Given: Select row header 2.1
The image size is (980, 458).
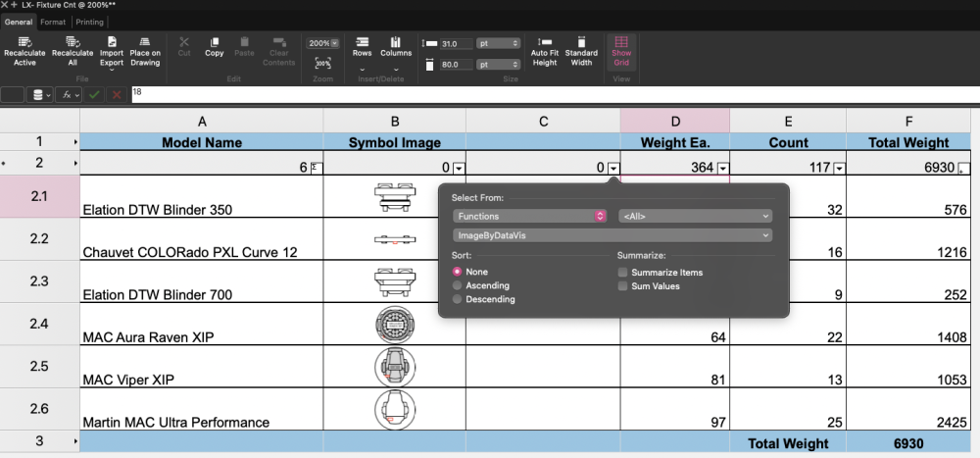Looking at the screenshot, I should click(40, 196).
